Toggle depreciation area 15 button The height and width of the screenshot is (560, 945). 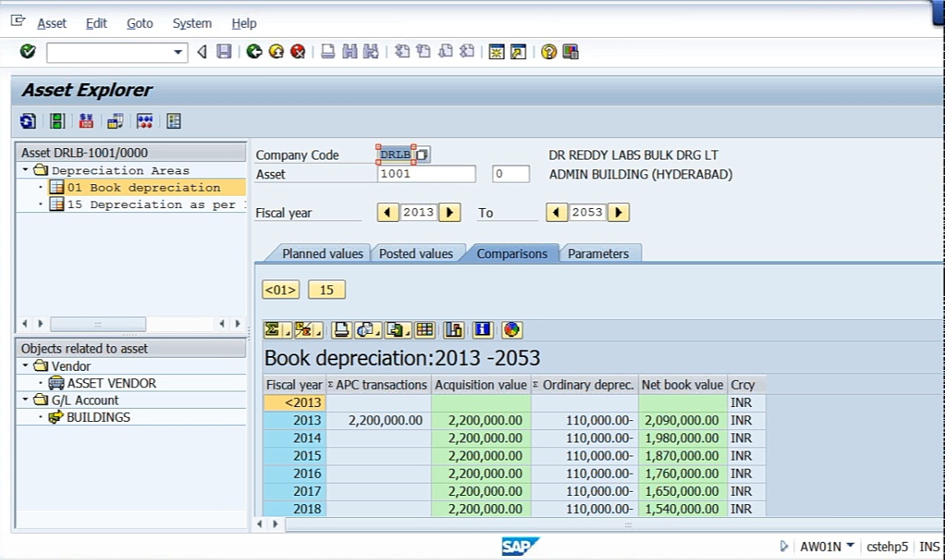[327, 290]
